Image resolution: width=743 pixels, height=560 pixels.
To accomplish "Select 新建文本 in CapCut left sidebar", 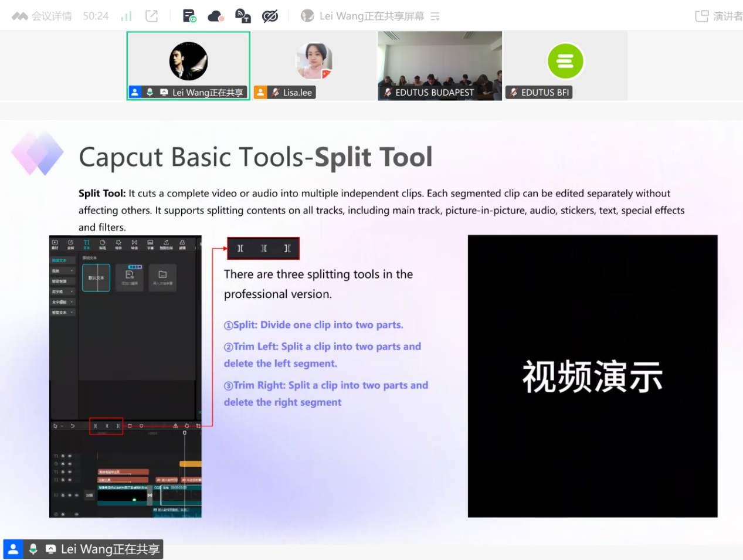I will pos(63,260).
